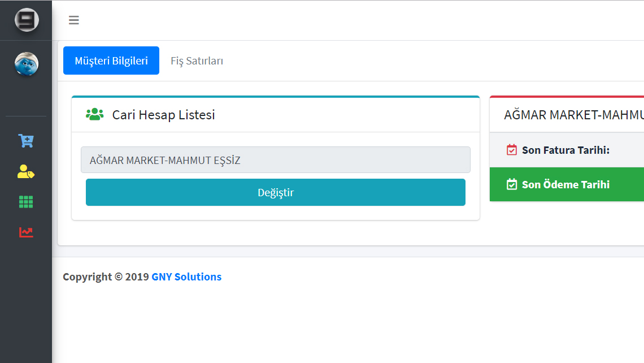
Task: Click the Cari Hesap Listesi heading
Action: [x=163, y=115]
